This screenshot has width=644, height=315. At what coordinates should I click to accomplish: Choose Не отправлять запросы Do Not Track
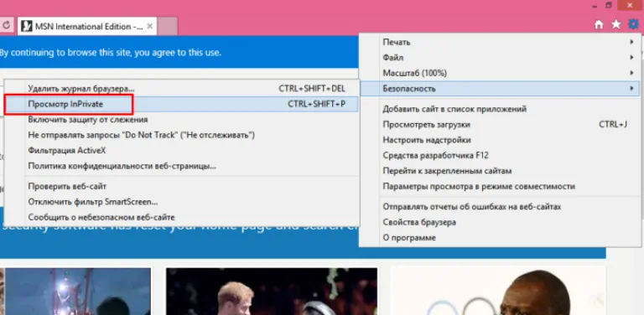[181, 135]
